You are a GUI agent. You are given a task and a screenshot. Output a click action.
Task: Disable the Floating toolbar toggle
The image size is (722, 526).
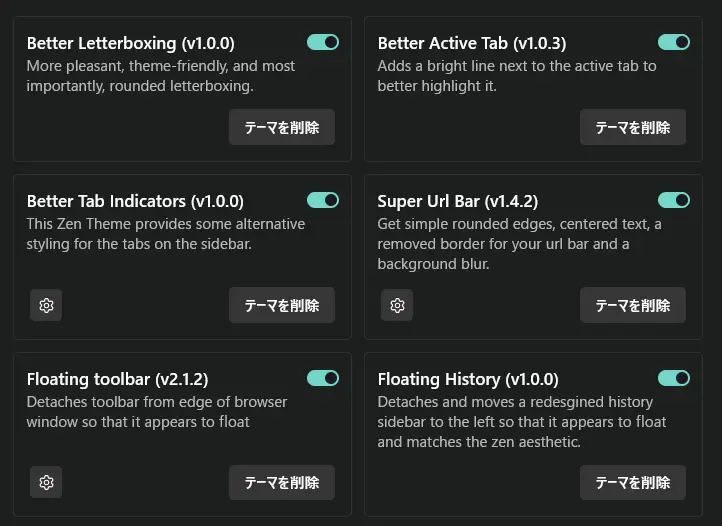coord(323,378)
